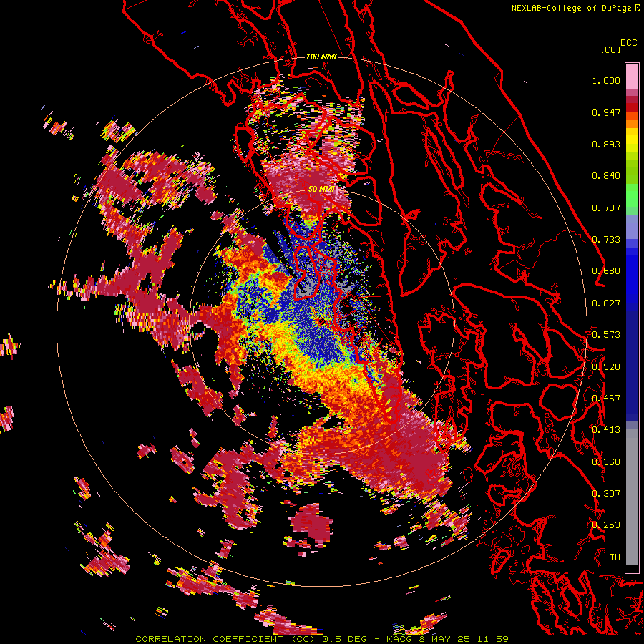Click the 0.733 scale value

point(606,240)
